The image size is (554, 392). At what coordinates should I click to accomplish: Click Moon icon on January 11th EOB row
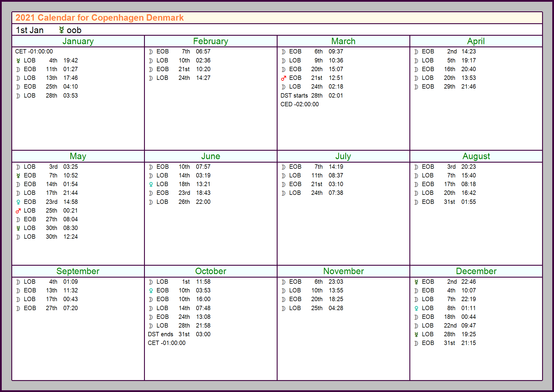18,69
